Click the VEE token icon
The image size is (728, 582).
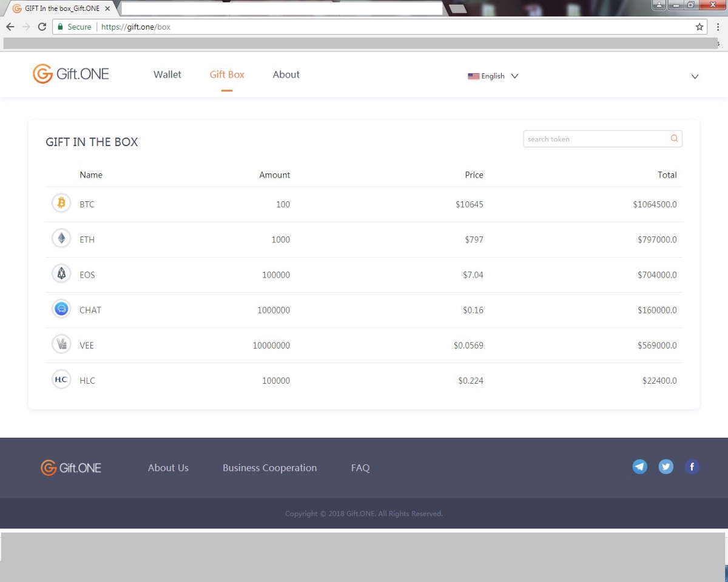[x=61, y=344]
